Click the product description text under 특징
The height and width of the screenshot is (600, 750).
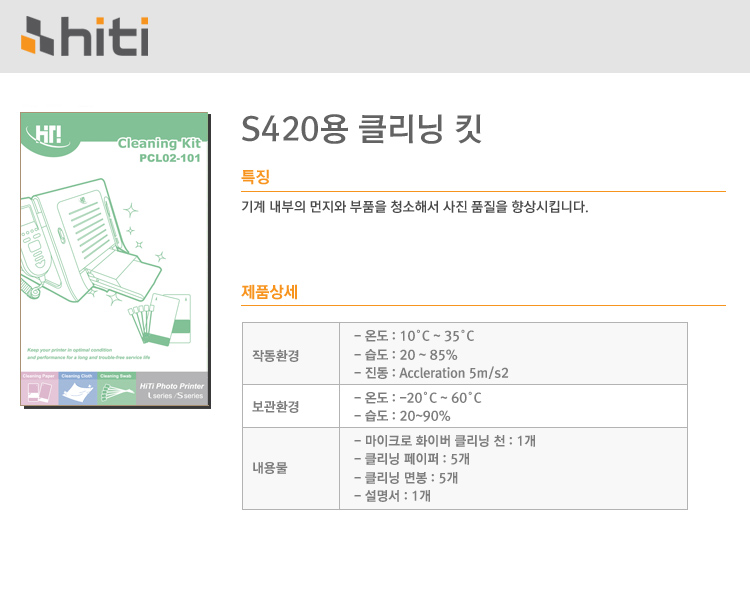pos(415,208)
